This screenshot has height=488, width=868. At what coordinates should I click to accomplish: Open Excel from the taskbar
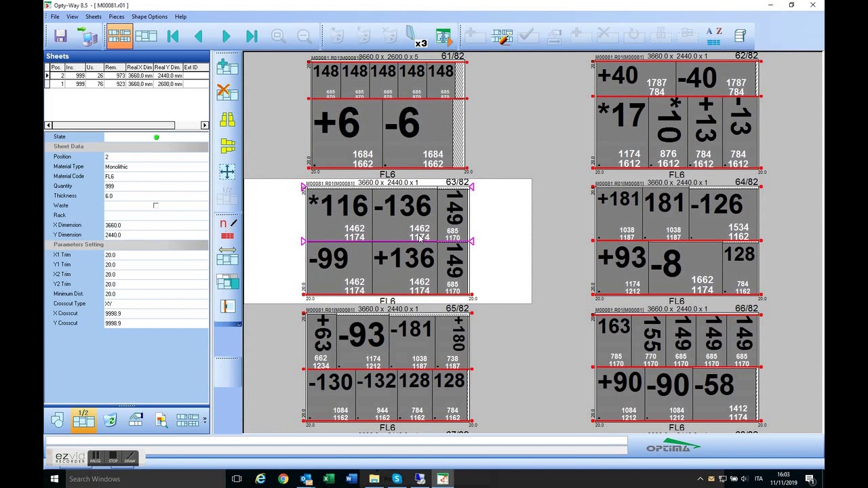point(328,479)
